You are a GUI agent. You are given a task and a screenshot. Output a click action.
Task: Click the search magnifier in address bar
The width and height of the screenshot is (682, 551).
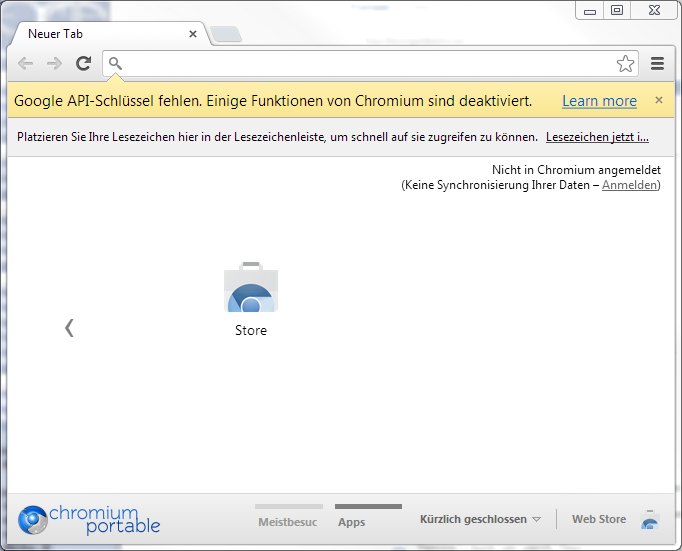pyautogui.click(x=115, y=63)
